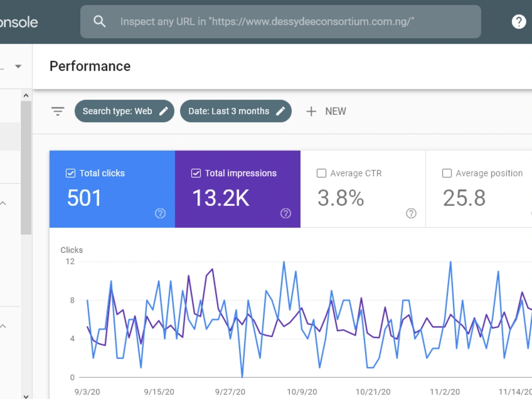The width and height of the screenshot is (532, 399).
Task: Click the 8 value on the chart axis
Action: point(72,300)
